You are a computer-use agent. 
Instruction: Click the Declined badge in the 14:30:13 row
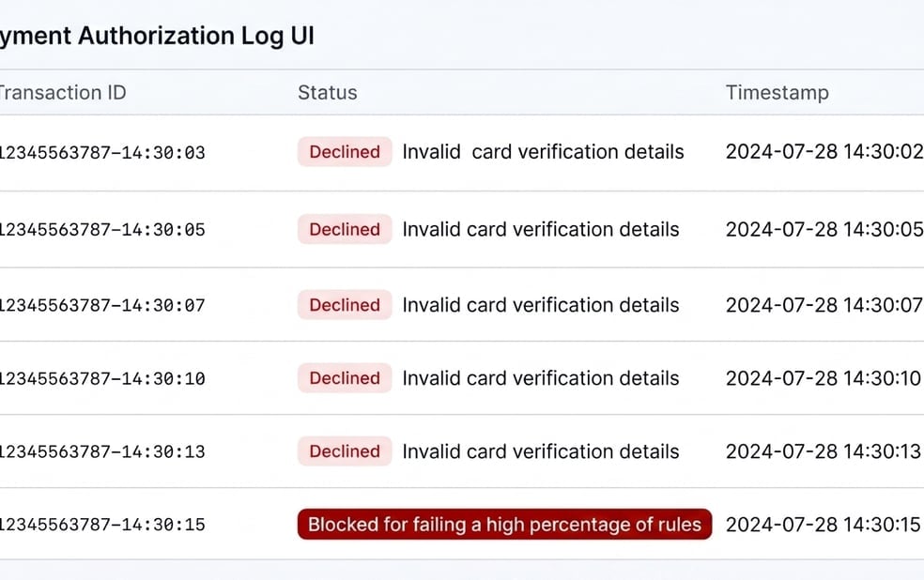[345, 451]
